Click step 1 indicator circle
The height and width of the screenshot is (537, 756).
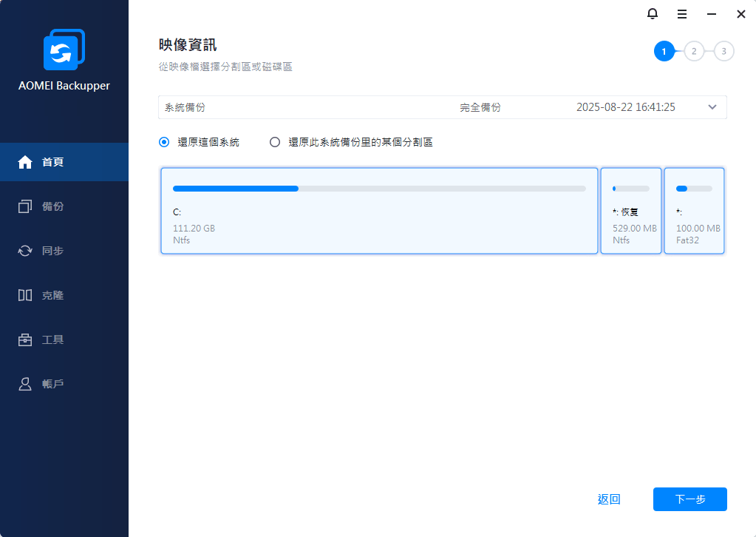pos(664,52)
